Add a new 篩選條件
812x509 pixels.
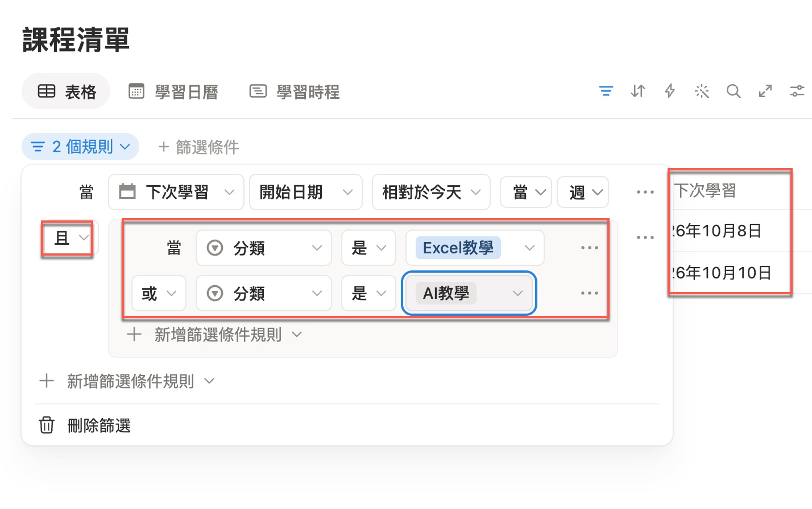click(198, 147)
